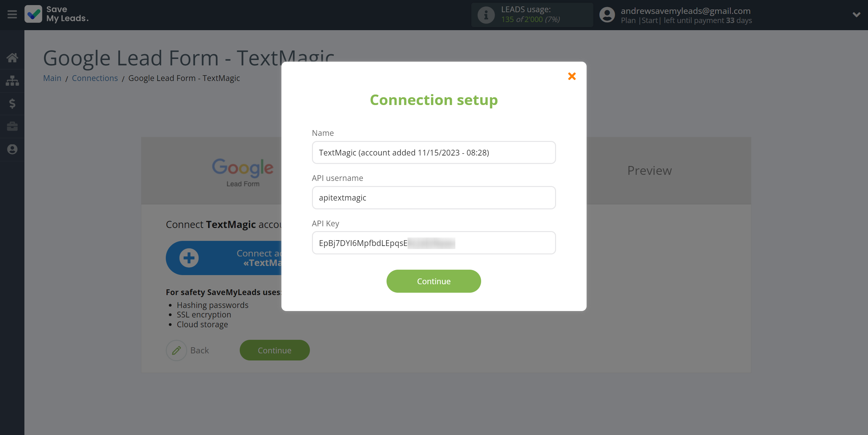The height and width of the screenshot is (435, 868).
Task: Click the LEADS usage info icon
Action: click(x=486, y=15)
